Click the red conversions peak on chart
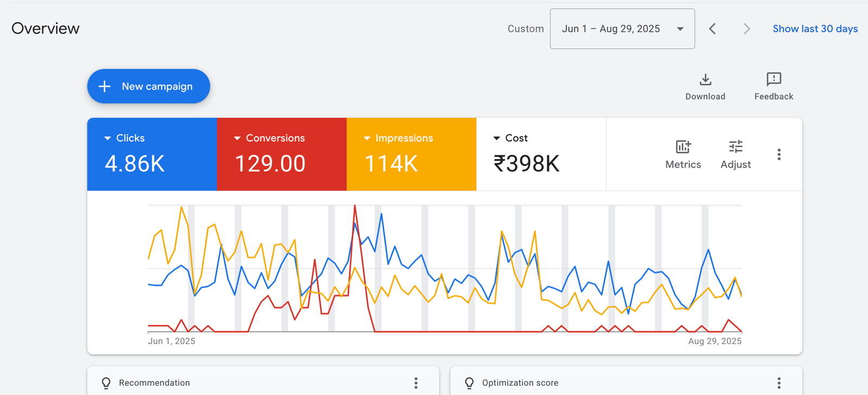The width and height of the screenshot is (868, 395). coord(355,206)
